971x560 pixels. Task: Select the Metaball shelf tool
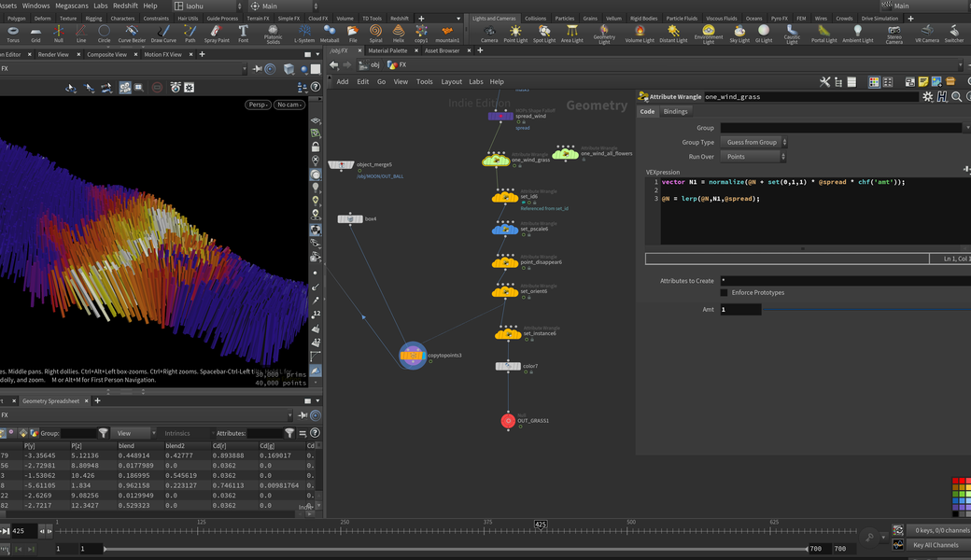(330, 33)
